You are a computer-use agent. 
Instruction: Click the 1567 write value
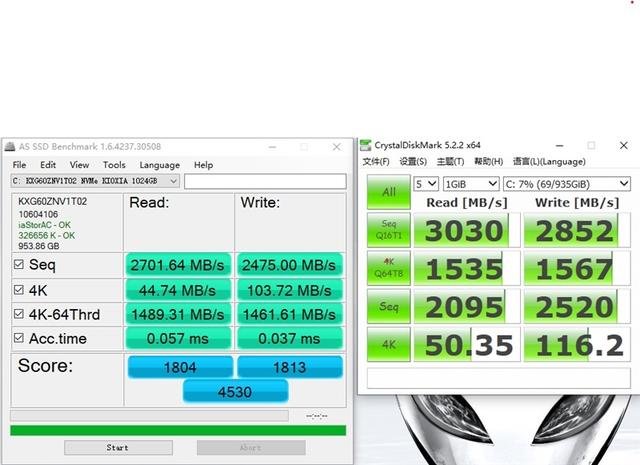(577, 268)
